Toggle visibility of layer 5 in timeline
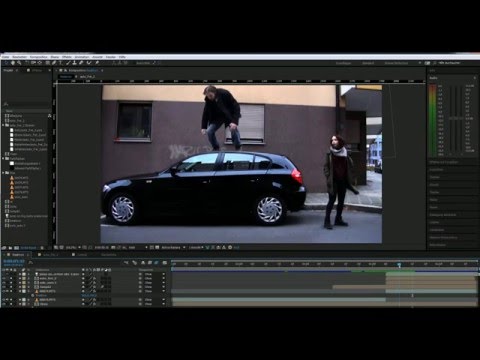The height and width of the screenshot is (360, 480). point(4,291)
